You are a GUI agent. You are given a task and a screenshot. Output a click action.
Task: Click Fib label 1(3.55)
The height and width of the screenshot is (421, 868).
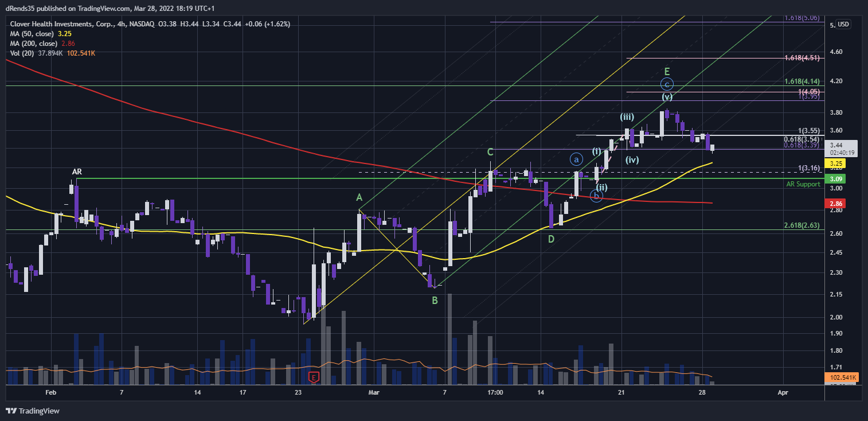click(x=809, y=131)
